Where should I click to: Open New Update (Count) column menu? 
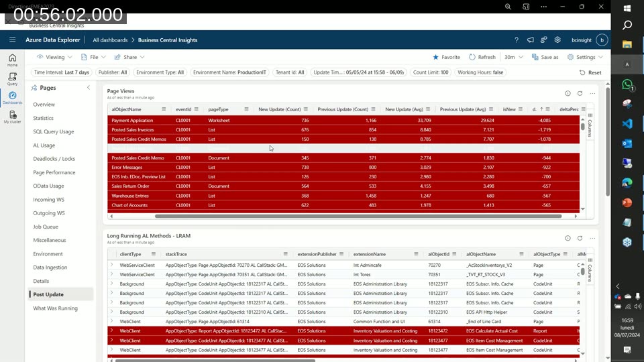coord(306,109)
